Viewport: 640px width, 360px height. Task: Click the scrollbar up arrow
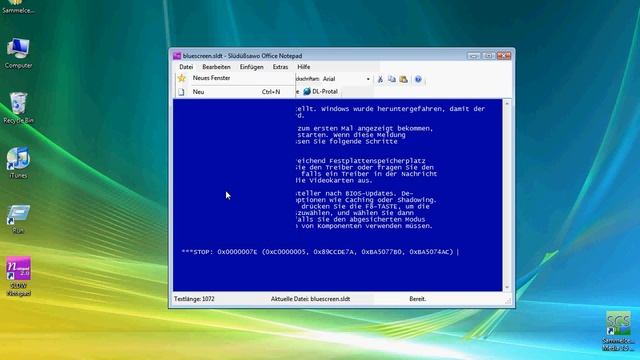507,104
